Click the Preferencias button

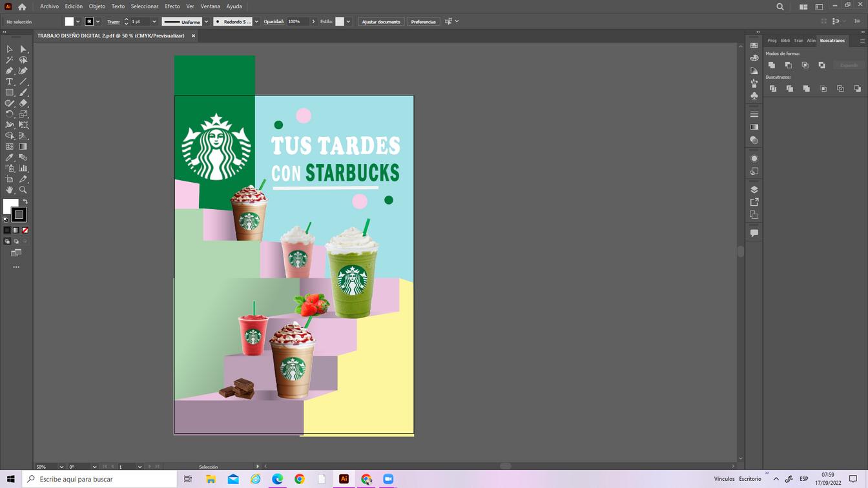pyautogui.click(x=423, y=22)
